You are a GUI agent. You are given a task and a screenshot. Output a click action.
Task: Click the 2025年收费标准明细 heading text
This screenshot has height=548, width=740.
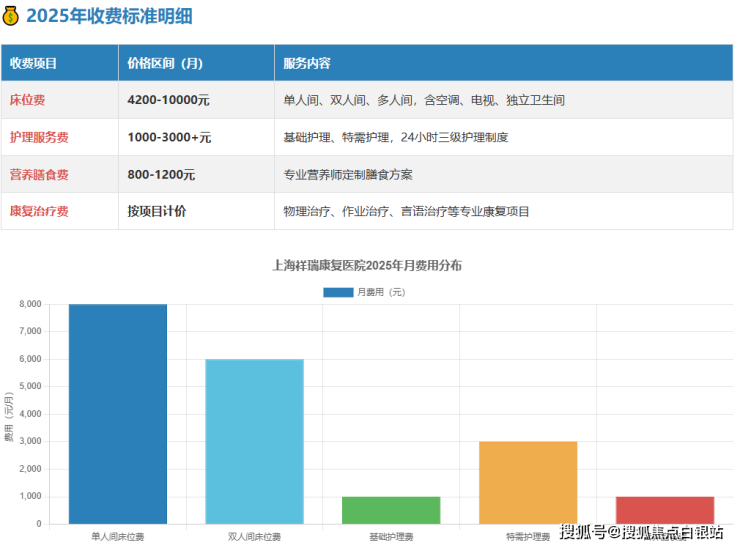pos(110,16)
